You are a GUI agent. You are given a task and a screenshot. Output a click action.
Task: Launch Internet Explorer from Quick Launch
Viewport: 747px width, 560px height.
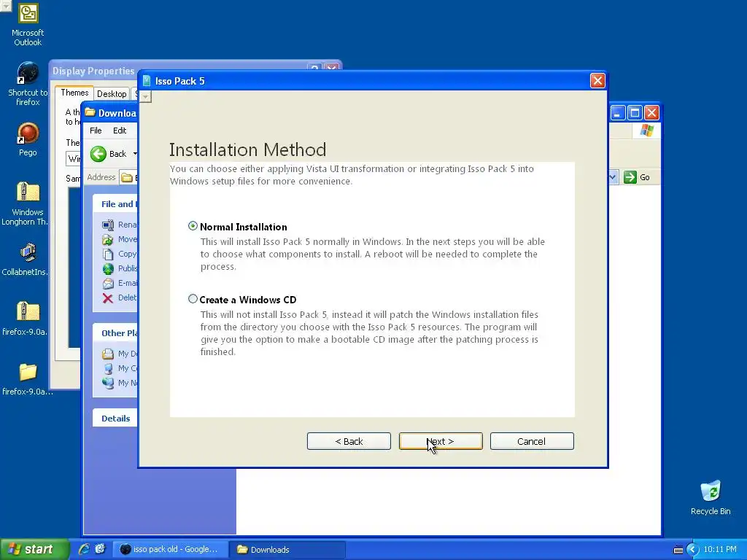click(84, 549)
